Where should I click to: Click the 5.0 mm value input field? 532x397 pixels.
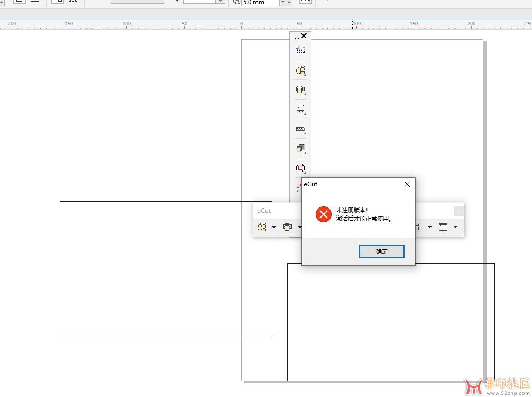(260, 3)
